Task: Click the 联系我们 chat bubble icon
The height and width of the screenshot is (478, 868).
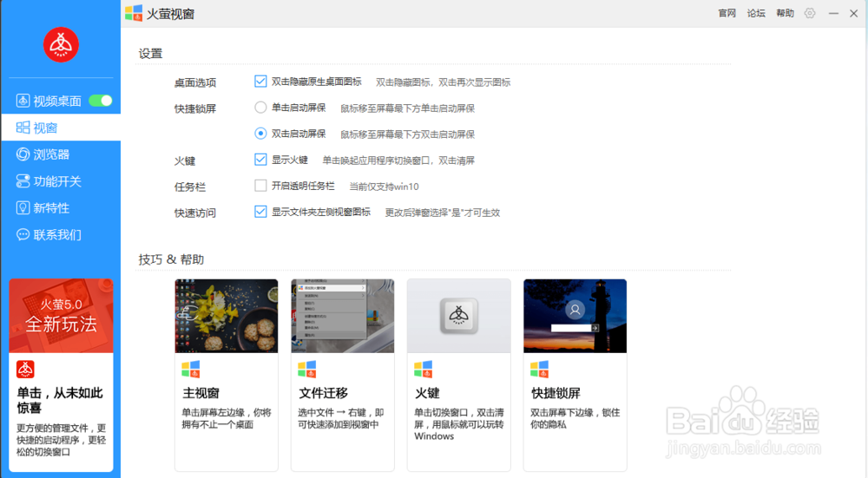Action: pyautogui.click(x=23, y=234)
